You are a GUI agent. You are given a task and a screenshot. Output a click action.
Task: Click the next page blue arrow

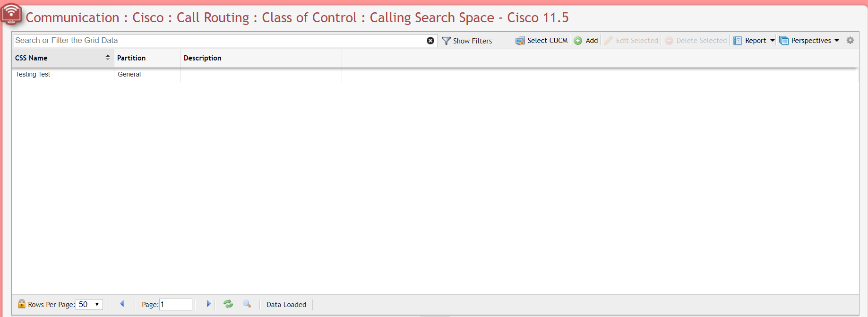pos(208,304)
